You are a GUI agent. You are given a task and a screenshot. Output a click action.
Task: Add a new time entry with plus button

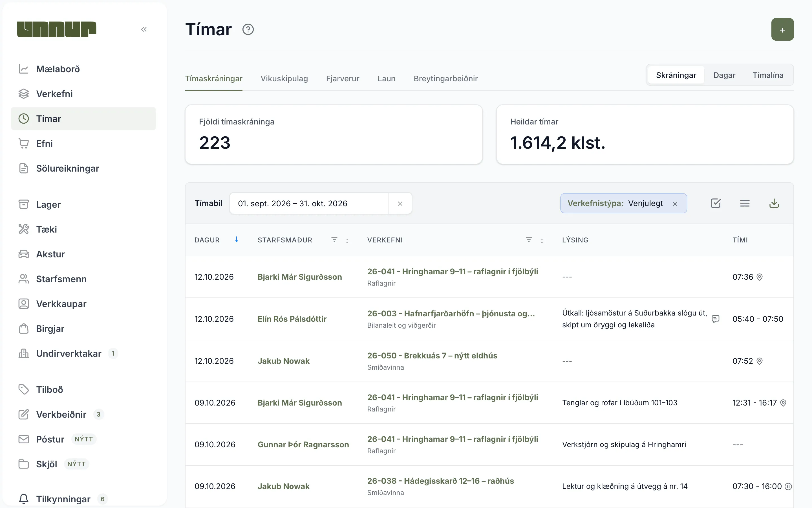coord(782,30)
